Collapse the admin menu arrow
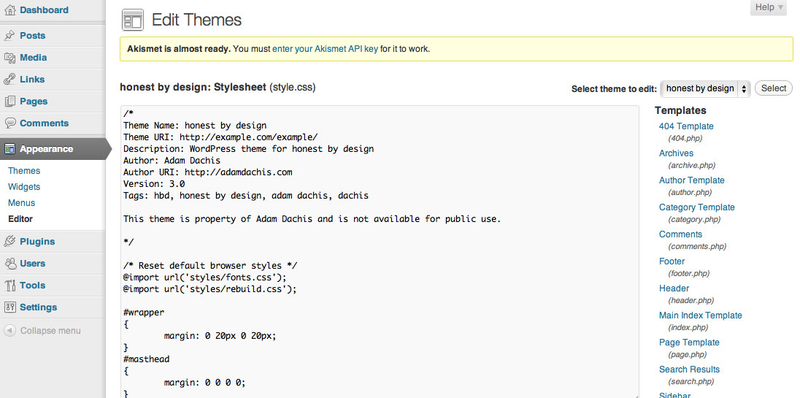This screenshot has width=800, height=398. coord(10,331)
